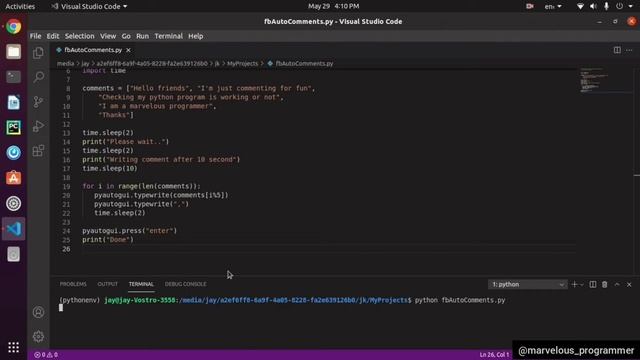Image resolution: width=640 pixels, height=360 pixels.
Task: Switch to the OUTPUT panel tab
Action: 108,284
